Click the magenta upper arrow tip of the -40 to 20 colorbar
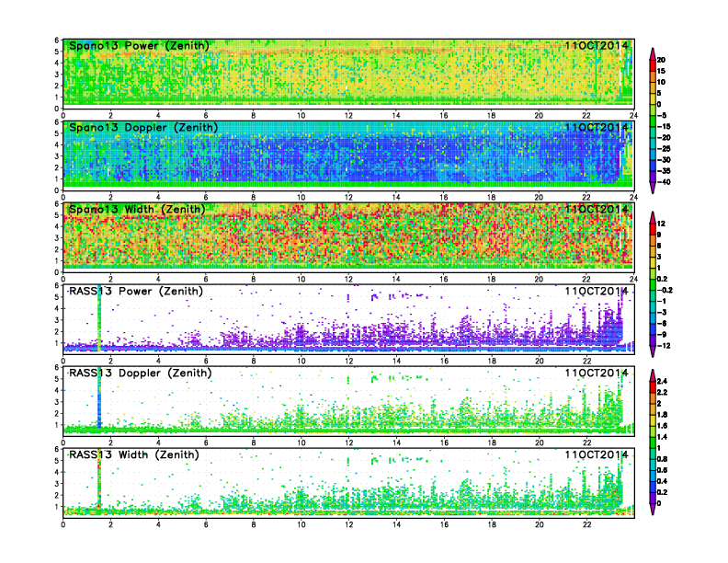Viewport: 728px width, 563px height. [653, 53]
